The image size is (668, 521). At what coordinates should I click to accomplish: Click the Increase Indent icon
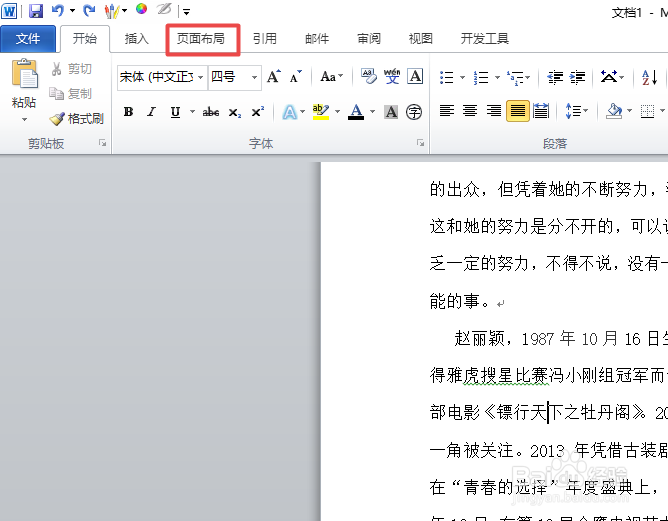click(x=578, y=78)
